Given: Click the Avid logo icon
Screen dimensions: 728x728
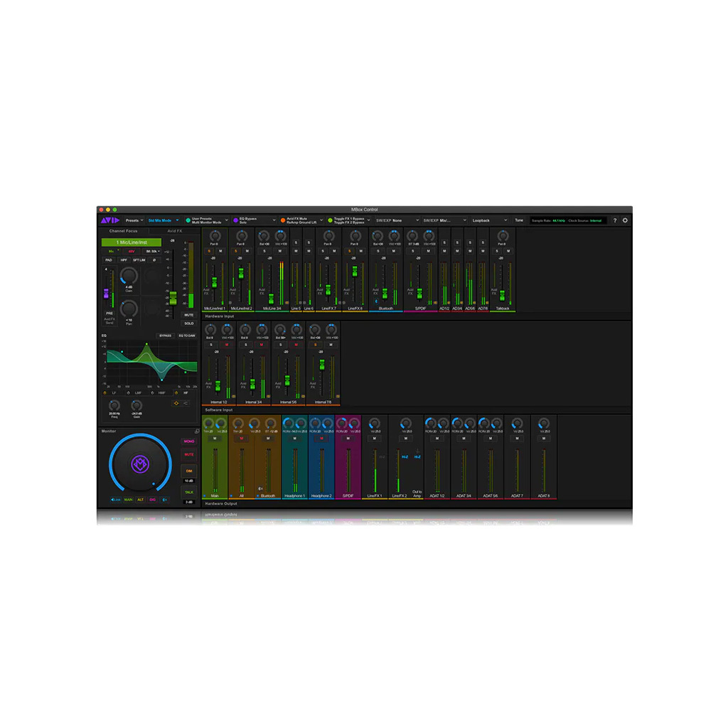Looking at the screenshot, I should point(109,220).
